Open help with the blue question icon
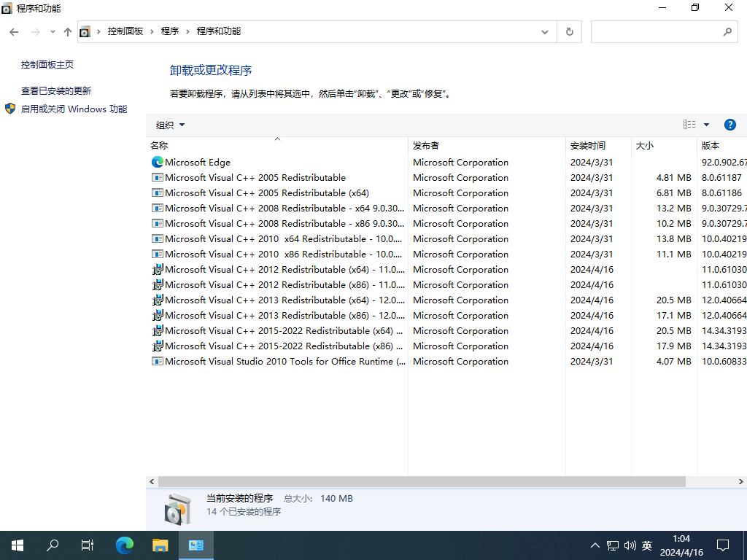 729,125
